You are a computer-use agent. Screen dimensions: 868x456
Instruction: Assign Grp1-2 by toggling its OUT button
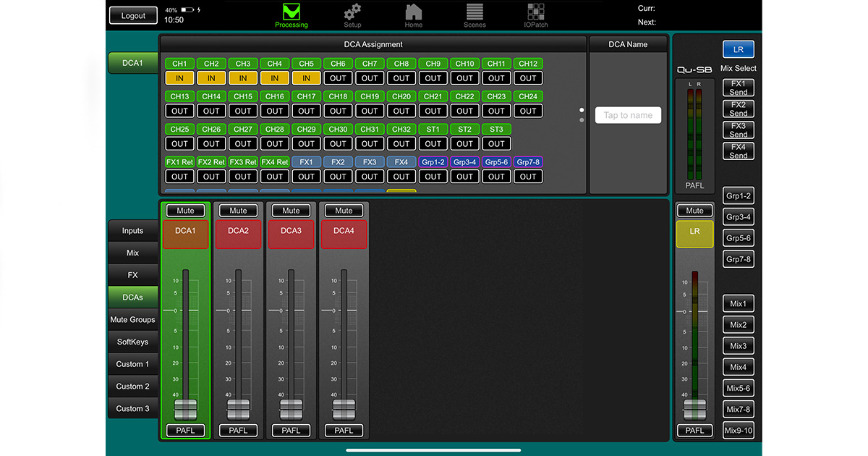pos(433,176)
